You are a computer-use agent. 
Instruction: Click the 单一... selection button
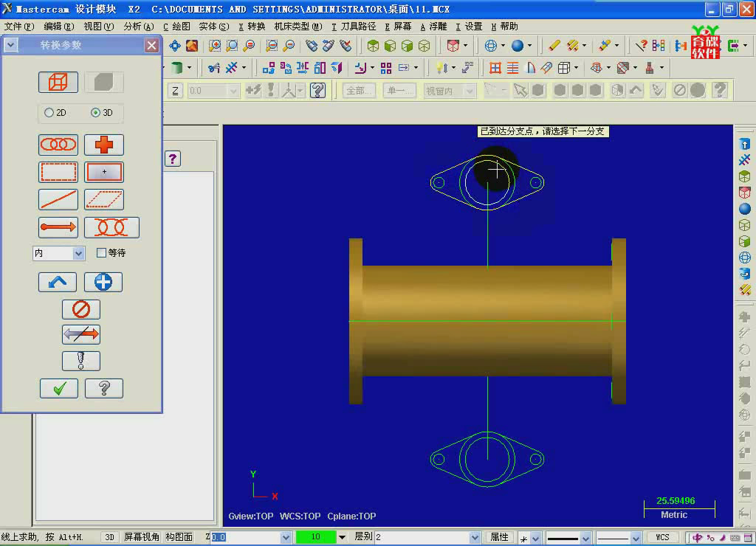tap(399, 91)
